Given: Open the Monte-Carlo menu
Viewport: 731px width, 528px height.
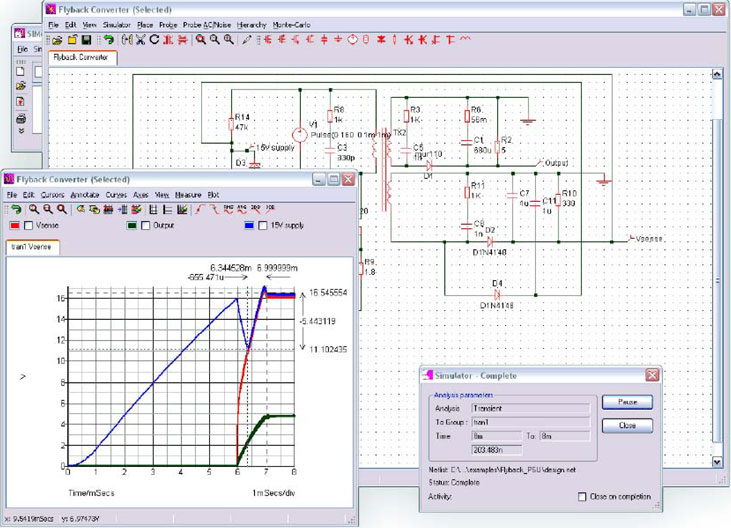Looking at the screenshot, I should tap(293, 23).
